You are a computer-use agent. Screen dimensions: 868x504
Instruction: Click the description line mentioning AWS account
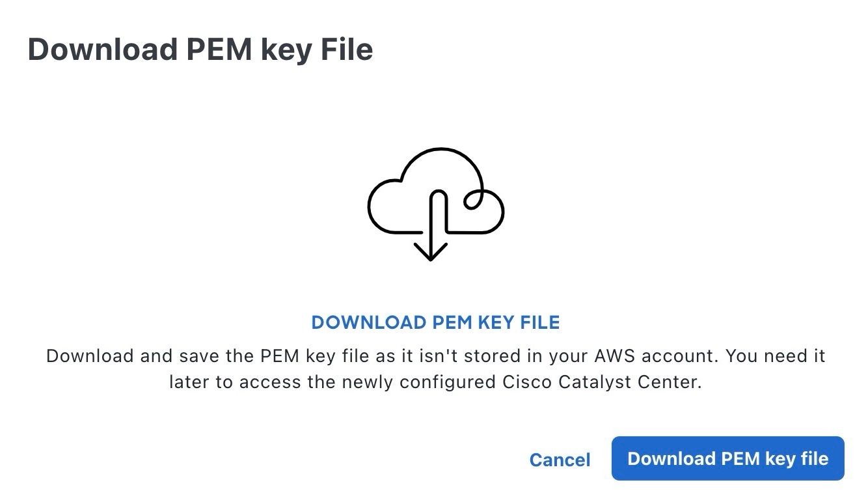pyautogui.click(x=435, y=356)
